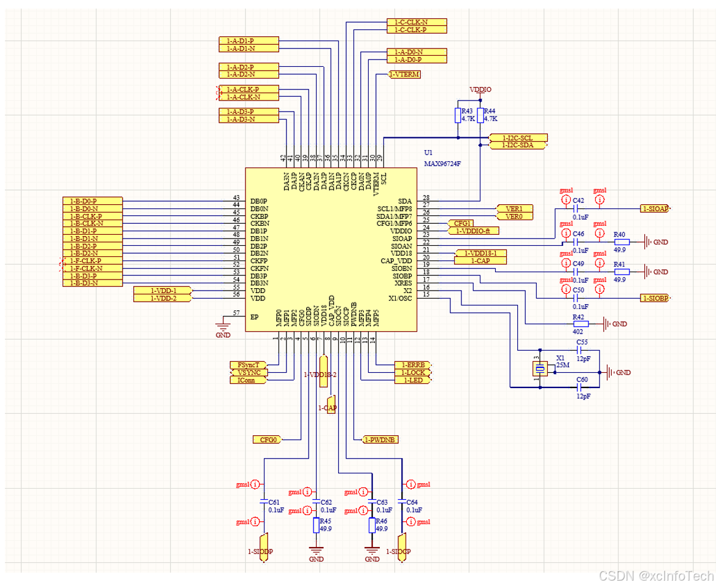The width and height of the screenshot is (716, 588).
Task: Click the 1-B-D0-P port
Action: click(x=92, y=200)
